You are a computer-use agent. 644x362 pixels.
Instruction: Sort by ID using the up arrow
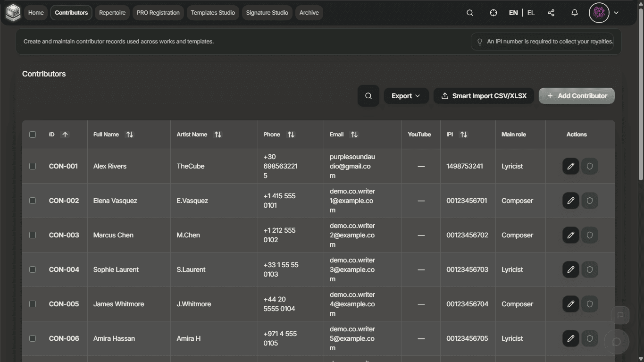65,135
